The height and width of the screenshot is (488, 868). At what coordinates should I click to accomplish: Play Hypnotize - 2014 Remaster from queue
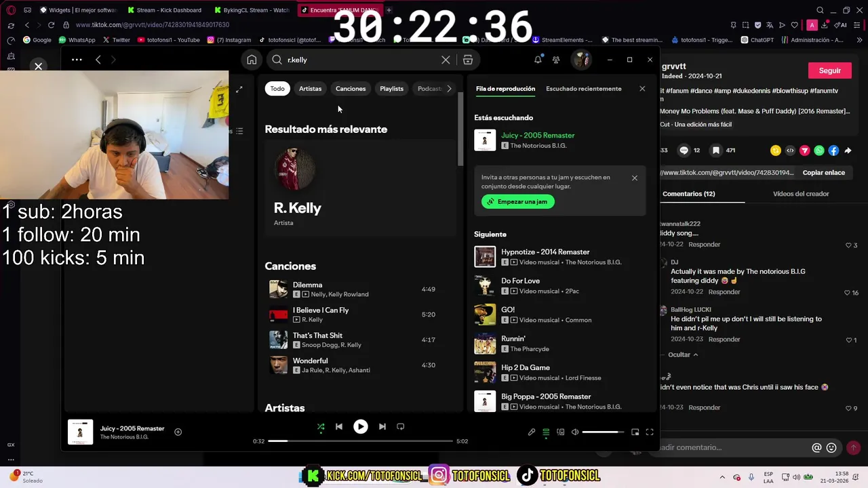tap(559, 257)
